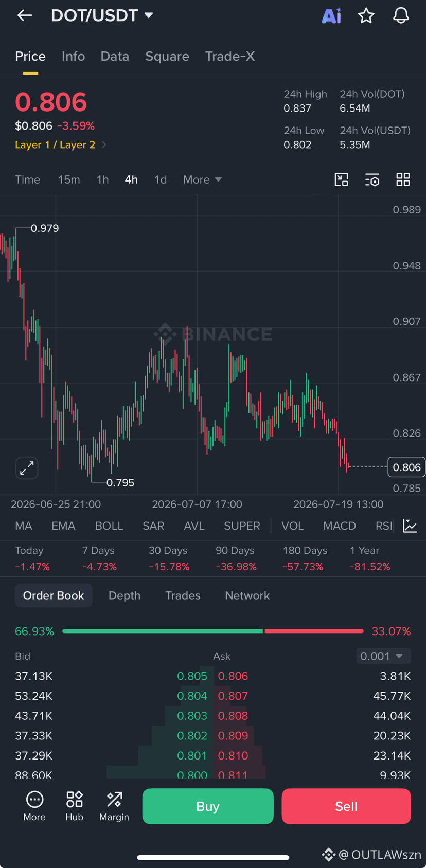
Task: Open the Network tab
Action: [247, 595]
